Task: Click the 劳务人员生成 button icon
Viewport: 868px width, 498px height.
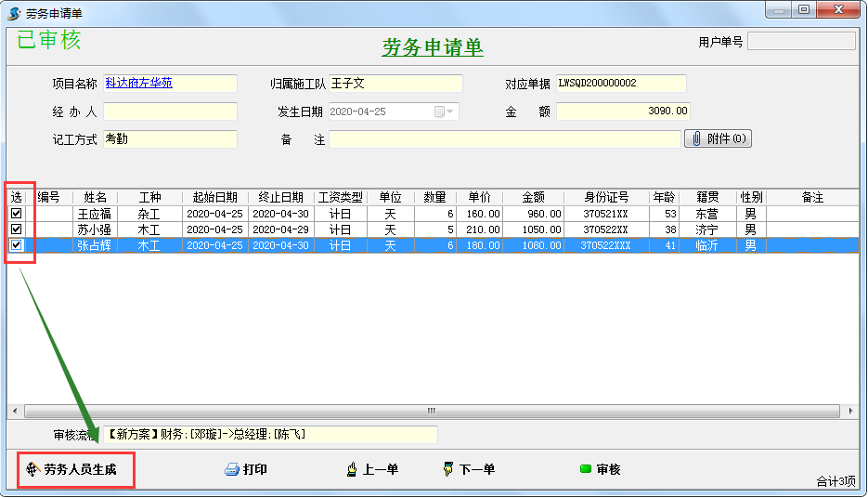Action: tap(33, 470)
